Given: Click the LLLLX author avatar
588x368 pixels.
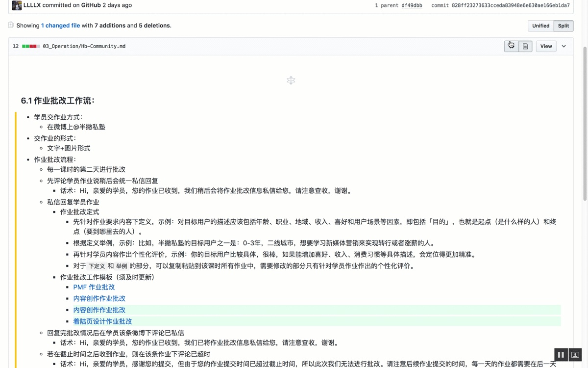Looking at the screenshot, I should pyautogui.click(x=17, y=5).
